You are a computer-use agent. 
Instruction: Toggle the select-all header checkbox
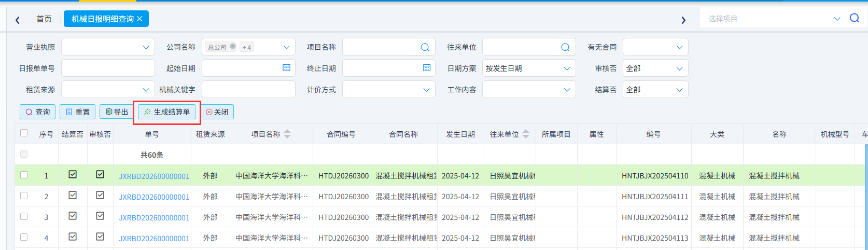24,133
